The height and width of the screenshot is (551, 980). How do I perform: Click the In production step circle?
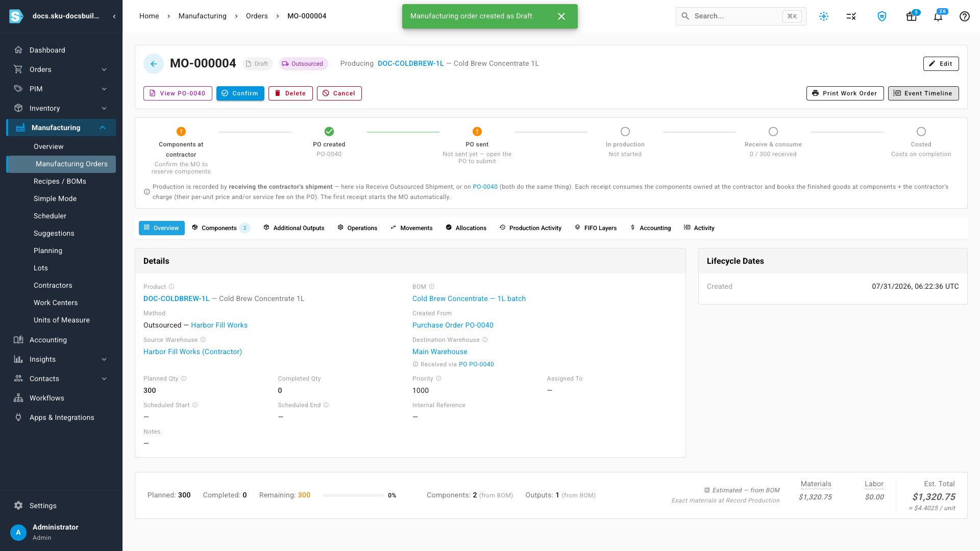pos(625,132)
